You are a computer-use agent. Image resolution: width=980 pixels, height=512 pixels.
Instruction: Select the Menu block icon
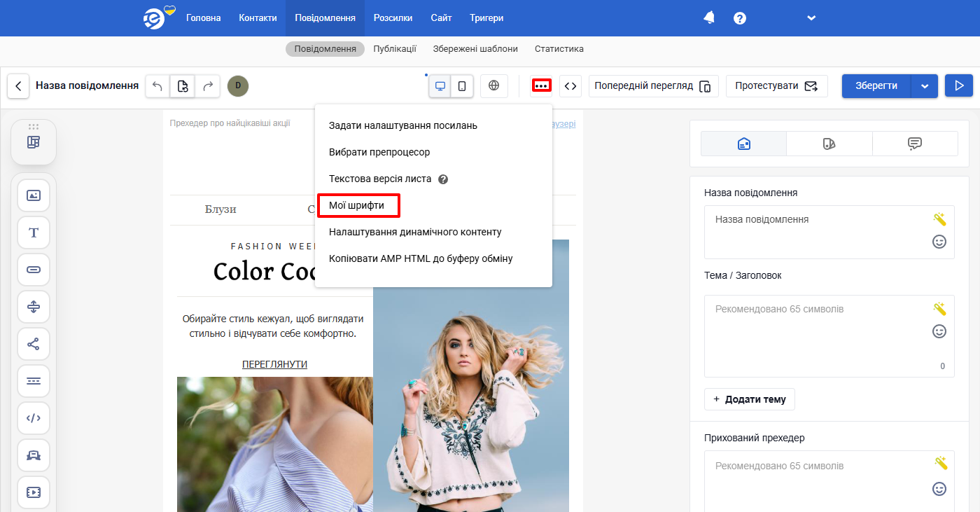(34, 381)
